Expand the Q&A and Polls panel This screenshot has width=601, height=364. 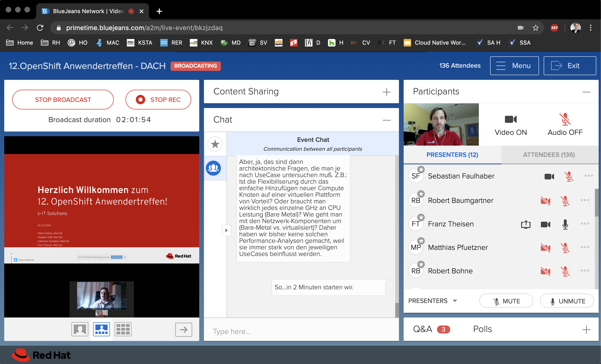coord(586,330)
